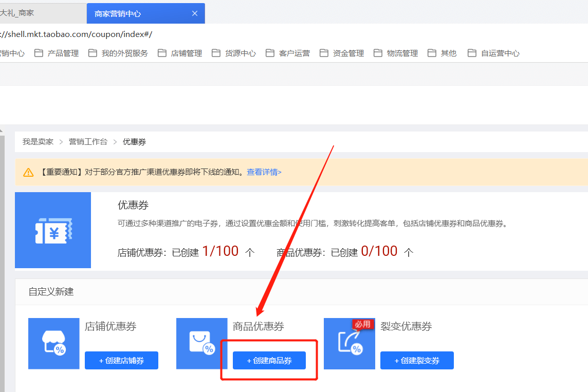588x392 pixels.
Task: Click the orange warning triangle icon
Action: (x=28, y=173)
